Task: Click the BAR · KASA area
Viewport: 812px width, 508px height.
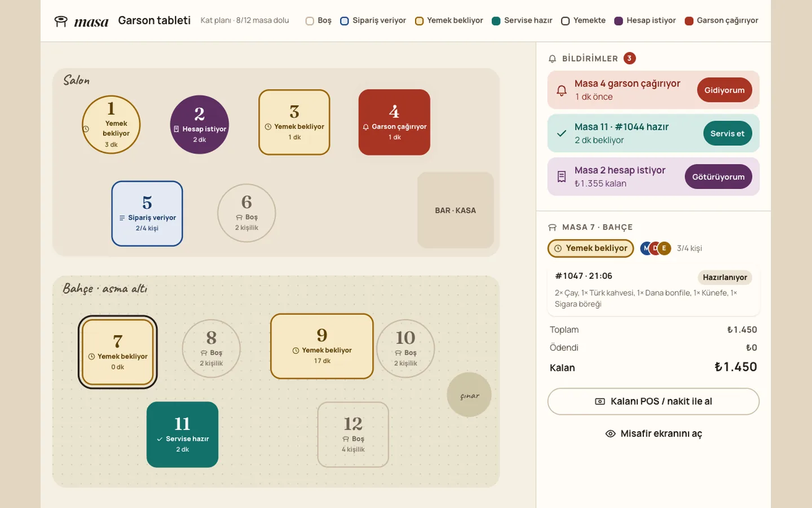Action: coord(456,210)
